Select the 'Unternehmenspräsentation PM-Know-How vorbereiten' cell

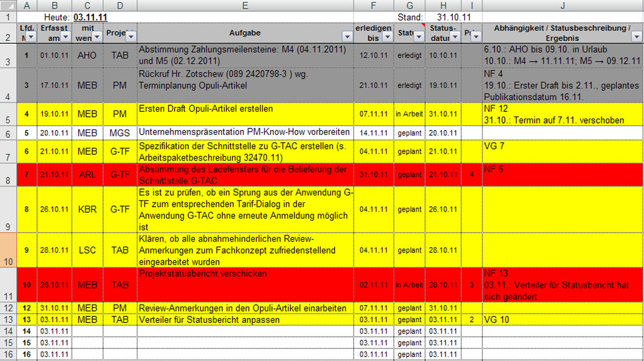point(245,132)
